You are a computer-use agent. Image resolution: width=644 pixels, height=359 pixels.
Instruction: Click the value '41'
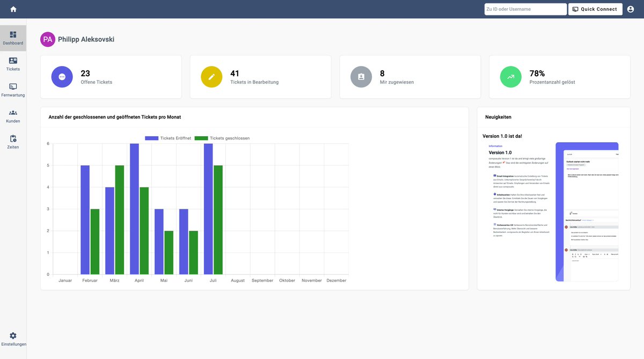tap(235, 73)
